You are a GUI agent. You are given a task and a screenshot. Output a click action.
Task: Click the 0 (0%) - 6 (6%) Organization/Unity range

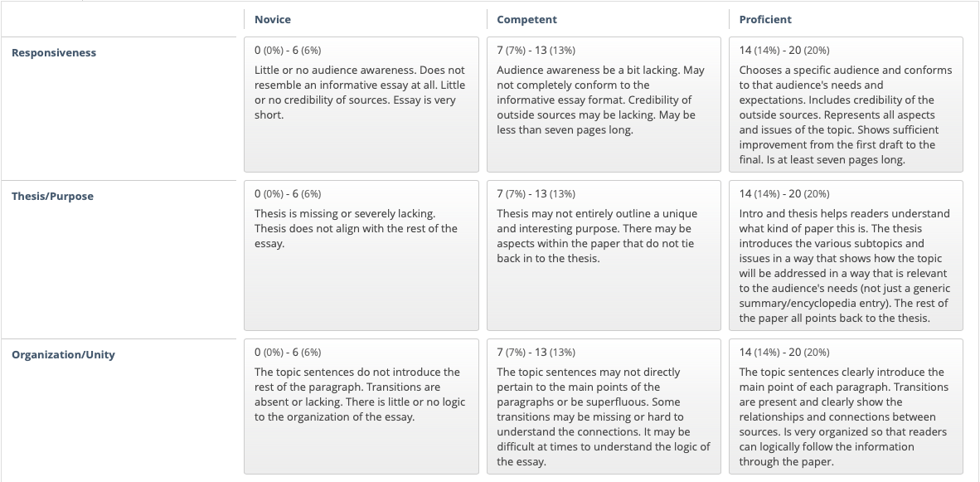[288, 352]
